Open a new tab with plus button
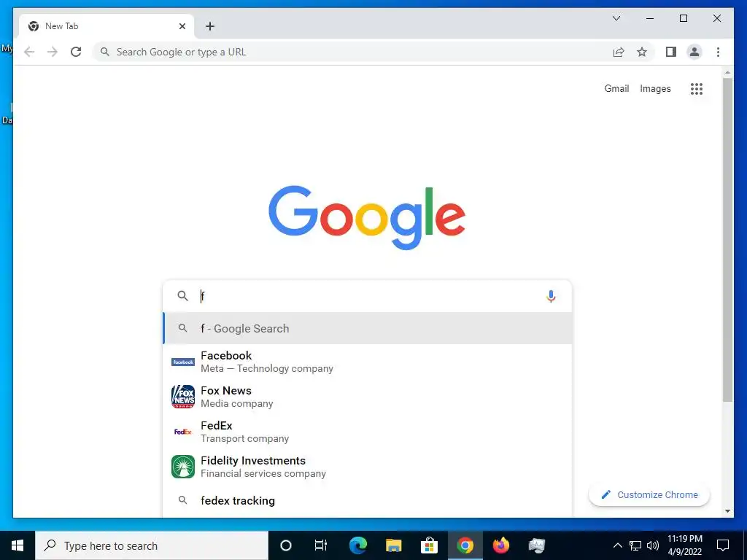Viewport: 747px width, 560px height. (x=210, y=26)
